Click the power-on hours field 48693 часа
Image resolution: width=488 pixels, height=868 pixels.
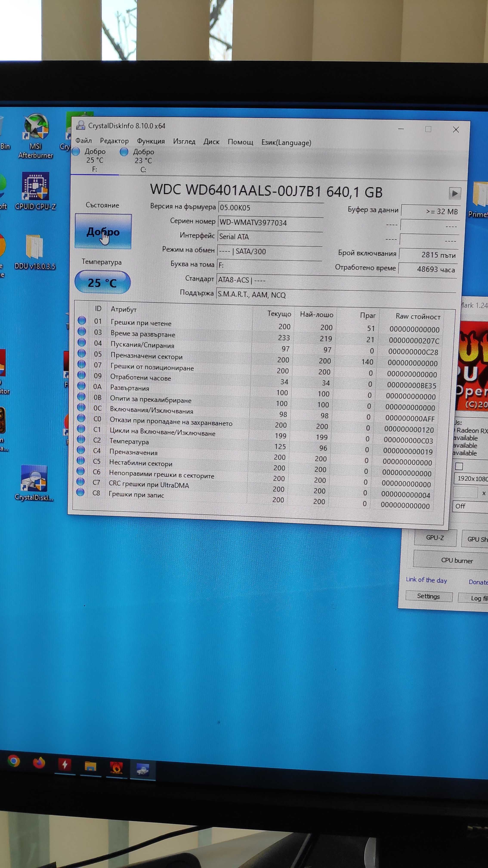point(427,269)
